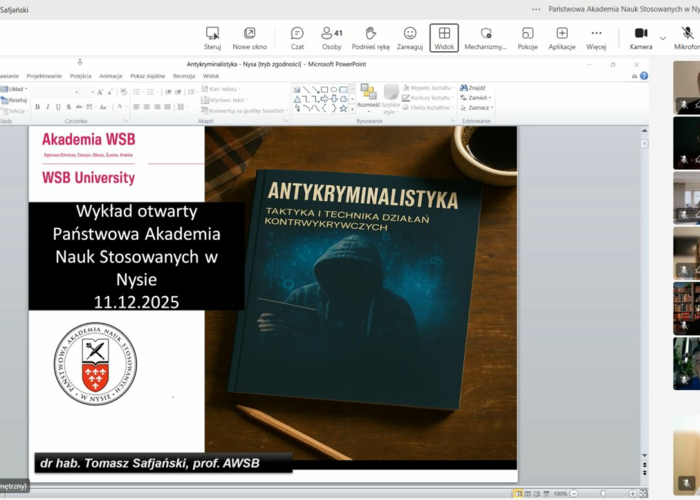
Task: Open the Widok layout options
Action: tap(444, 38)
